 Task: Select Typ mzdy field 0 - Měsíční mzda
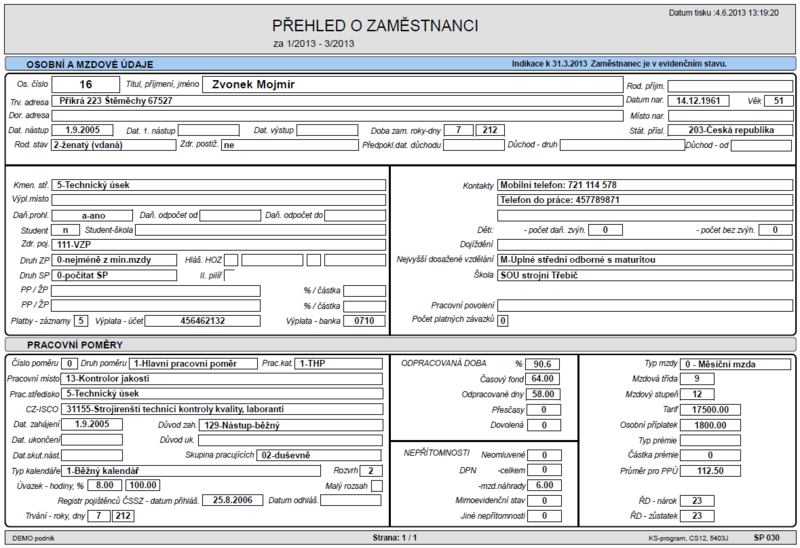[x=736, y=364]
